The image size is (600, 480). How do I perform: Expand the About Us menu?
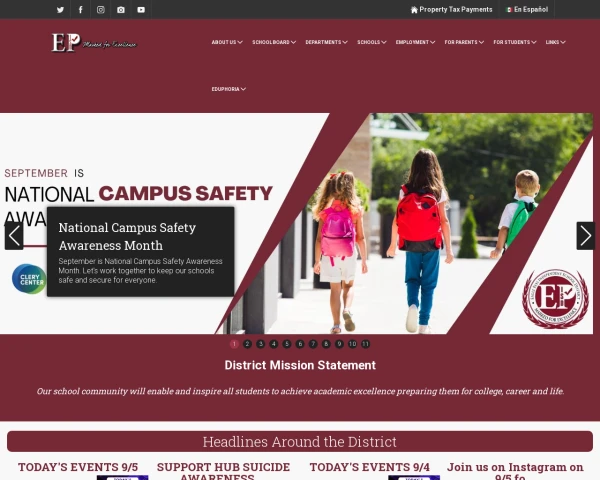point(227,42)
